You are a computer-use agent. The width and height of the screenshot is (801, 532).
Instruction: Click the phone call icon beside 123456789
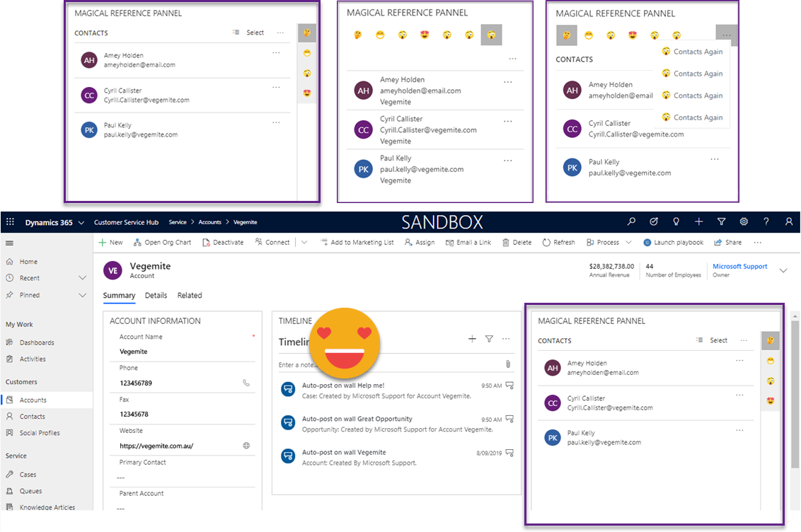coord(246,383)
